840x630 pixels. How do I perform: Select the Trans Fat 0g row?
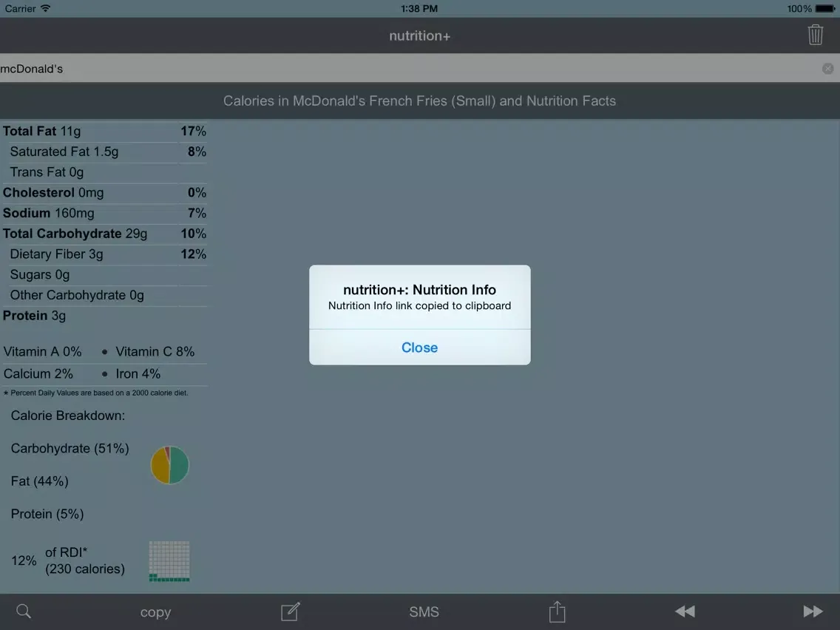click(104, 172)
